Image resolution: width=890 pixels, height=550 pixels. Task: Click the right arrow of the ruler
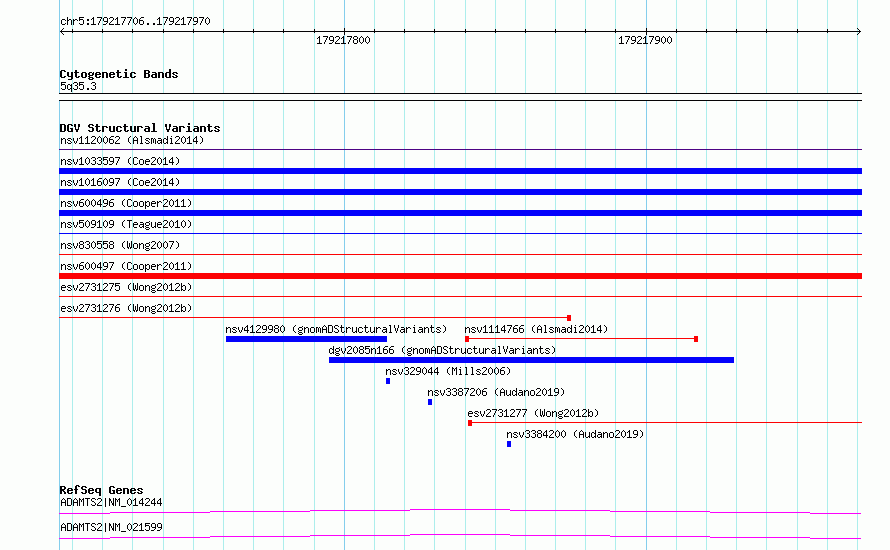click(858, 31)
